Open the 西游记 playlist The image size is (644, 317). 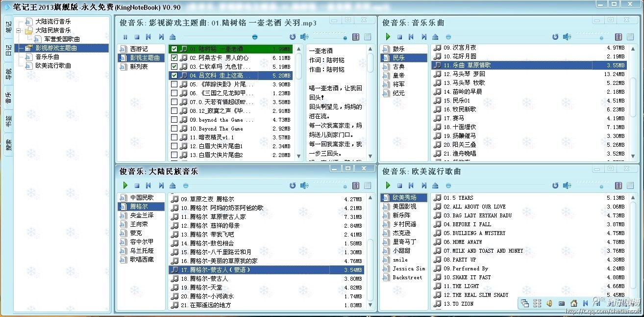point(139,49)
